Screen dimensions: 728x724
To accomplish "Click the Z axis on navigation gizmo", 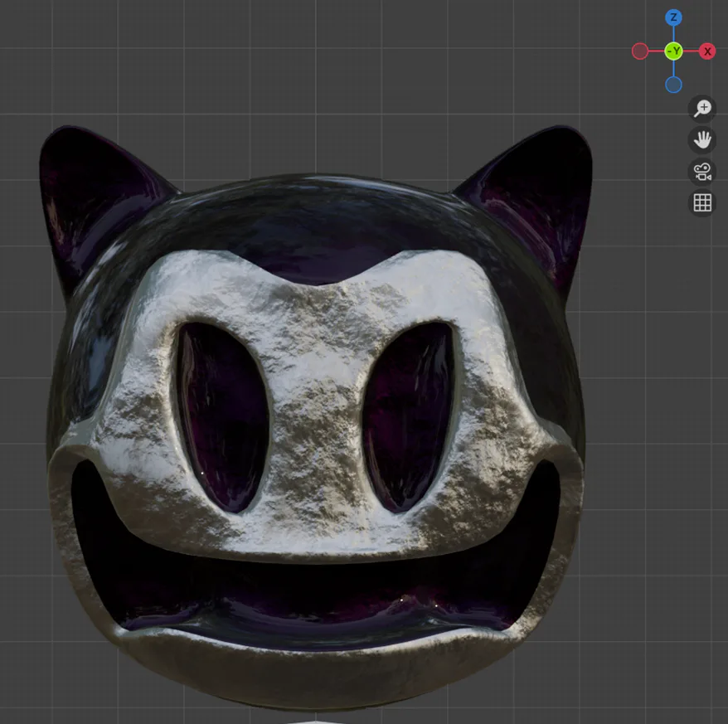I will point(673,17).
